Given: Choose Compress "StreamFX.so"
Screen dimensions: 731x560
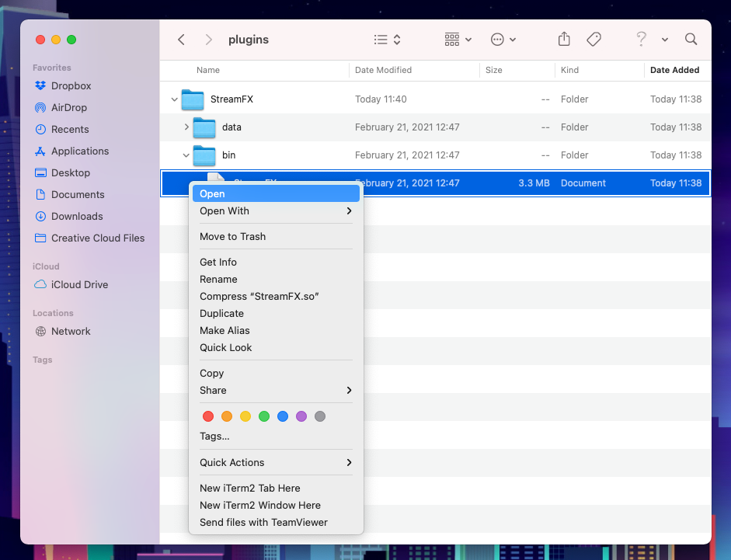Looking at the screenshot, I should 276,297.
